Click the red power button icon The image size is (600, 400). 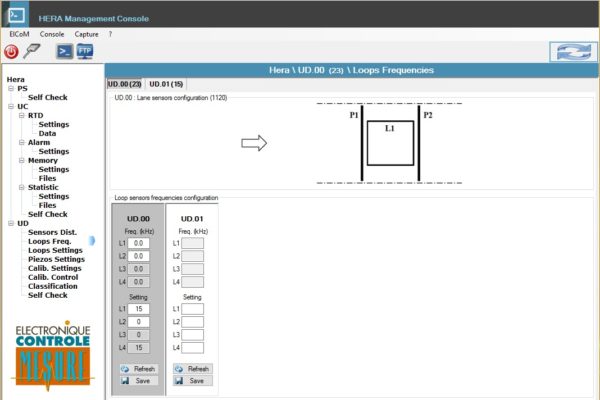click(x=11, y=52)
